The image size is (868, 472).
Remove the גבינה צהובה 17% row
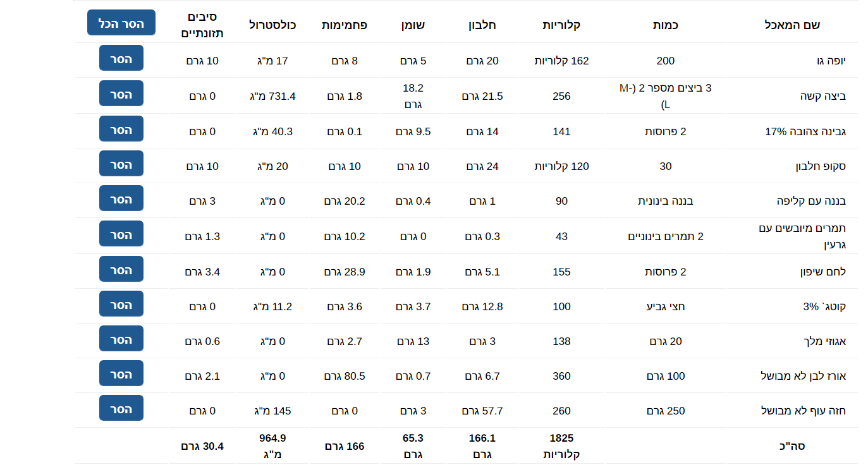121,129
